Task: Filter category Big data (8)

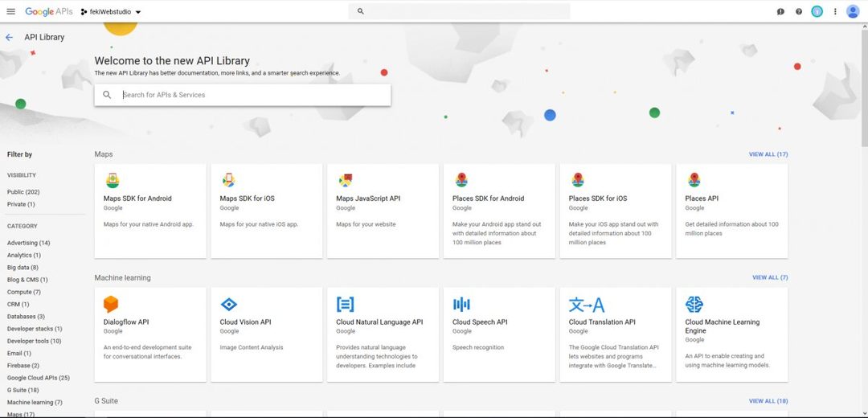Action: tap(23, 268)
